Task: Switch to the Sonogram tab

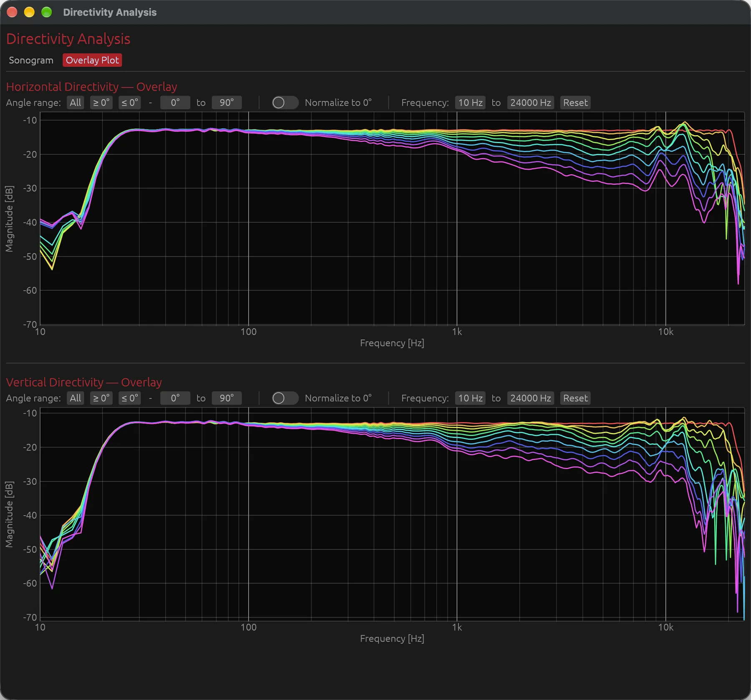Action: tap(31, 60)
